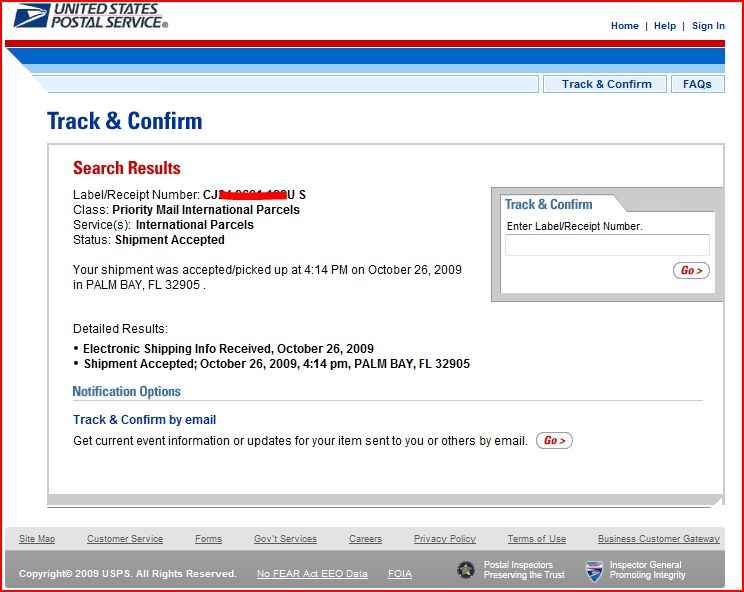Click Go button for email updates
Screen dimensions: 744x592
coord(554,440)
